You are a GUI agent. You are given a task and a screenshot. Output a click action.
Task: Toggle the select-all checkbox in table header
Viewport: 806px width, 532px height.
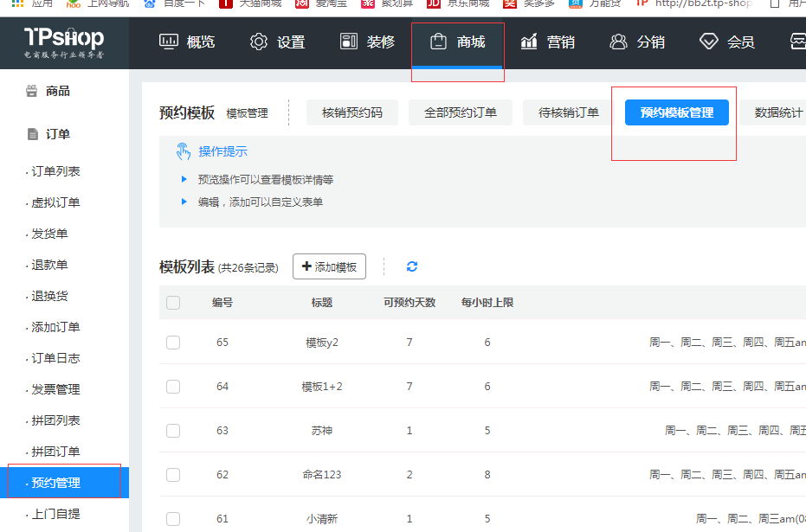click(173, 303)
